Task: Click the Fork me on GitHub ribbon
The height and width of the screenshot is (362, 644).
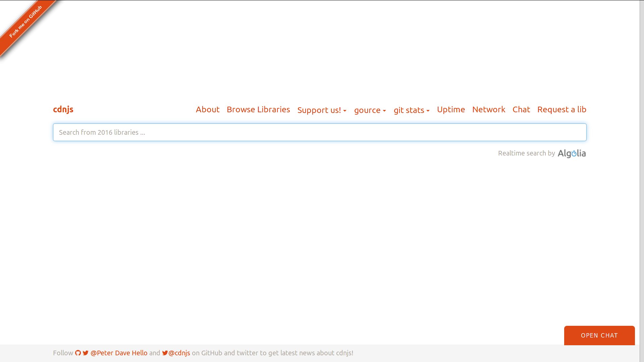Action: coord(25,22)
